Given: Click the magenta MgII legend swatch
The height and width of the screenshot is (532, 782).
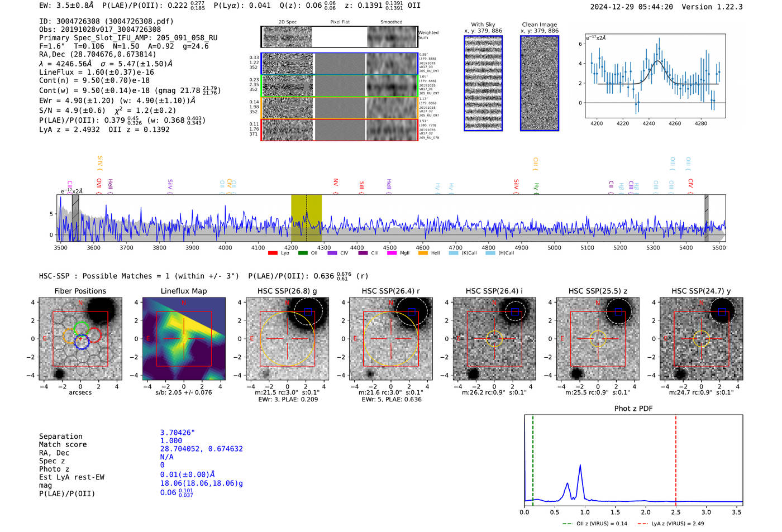Looking at the screenshot, I should [x=392, y=253].
